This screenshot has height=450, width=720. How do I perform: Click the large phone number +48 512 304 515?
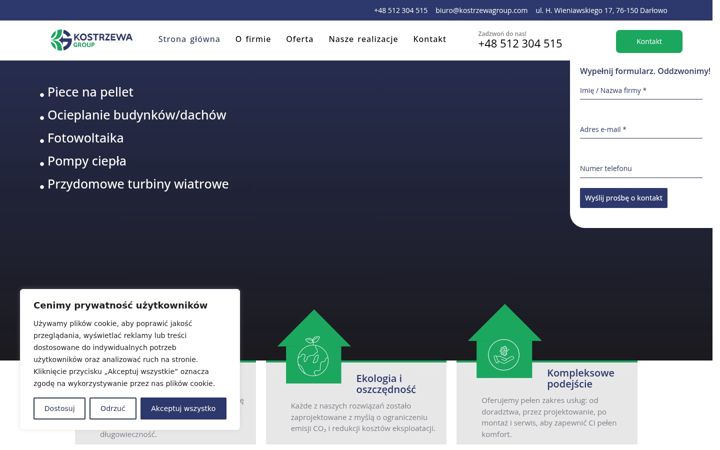[520, 44]
